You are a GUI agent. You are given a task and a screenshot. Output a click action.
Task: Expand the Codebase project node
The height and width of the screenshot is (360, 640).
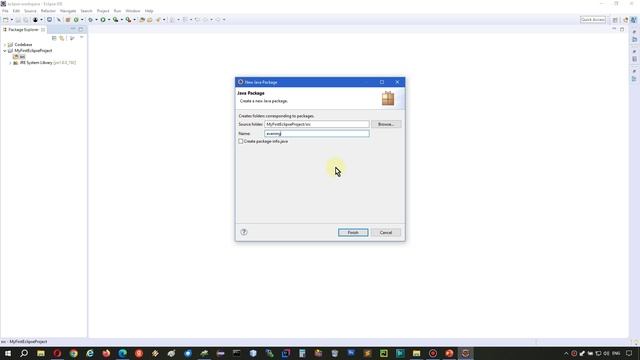point(5,44)
